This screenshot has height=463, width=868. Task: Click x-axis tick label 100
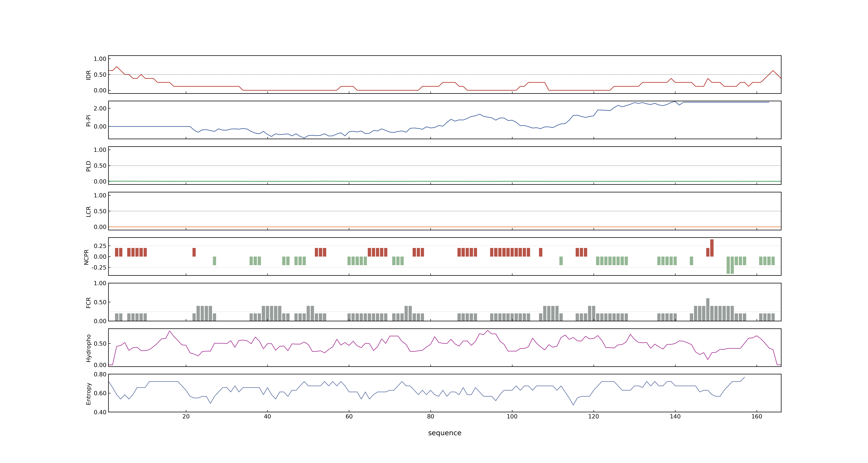pos(512,416)
